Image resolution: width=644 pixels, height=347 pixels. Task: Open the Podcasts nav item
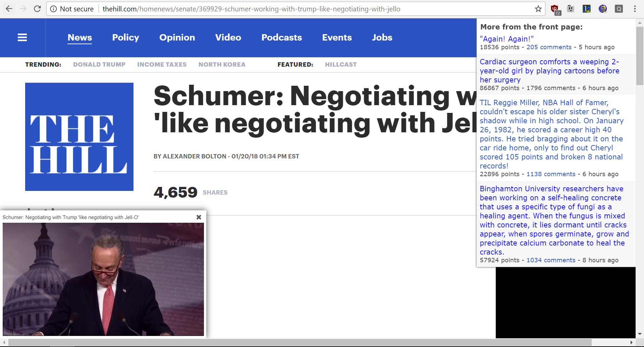pyautogui.click(x=282, y=38)
